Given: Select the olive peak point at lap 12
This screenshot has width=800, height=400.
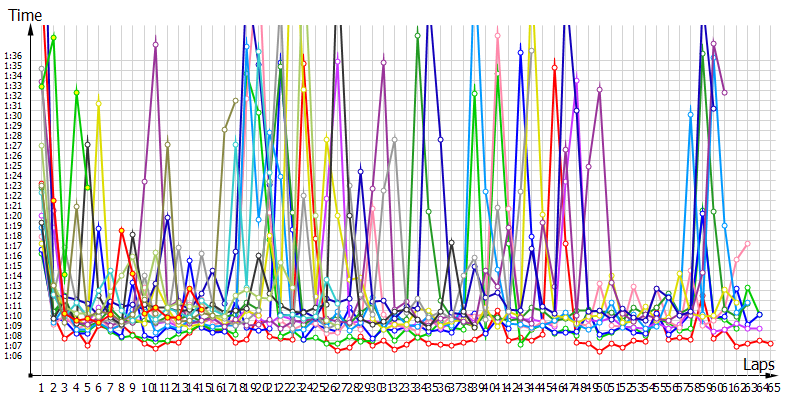Looking at the screenshot, I should [167, 145].
